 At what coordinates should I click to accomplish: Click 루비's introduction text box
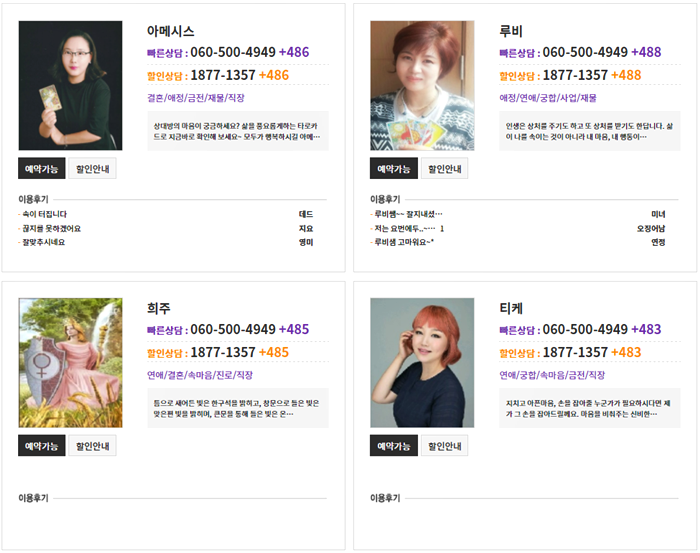590,131
